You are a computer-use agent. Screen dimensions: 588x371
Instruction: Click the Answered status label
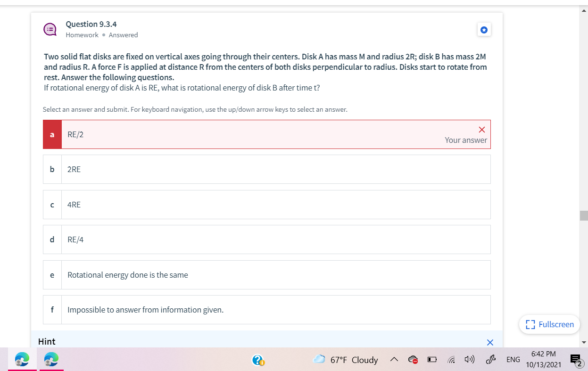pos(123,35)
